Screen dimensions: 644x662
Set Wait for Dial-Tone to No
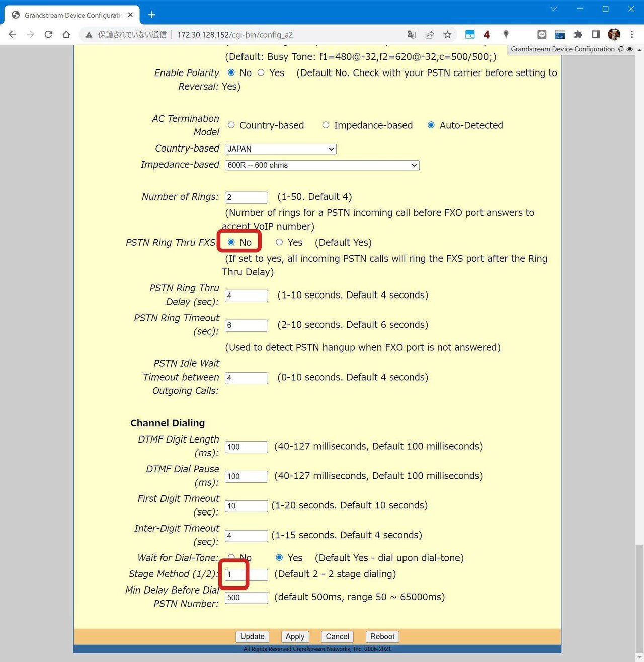click(231, 557)
